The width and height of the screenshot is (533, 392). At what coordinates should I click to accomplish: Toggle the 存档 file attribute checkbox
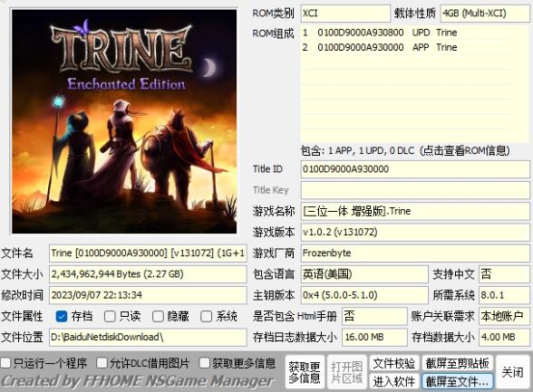point(62,316)
